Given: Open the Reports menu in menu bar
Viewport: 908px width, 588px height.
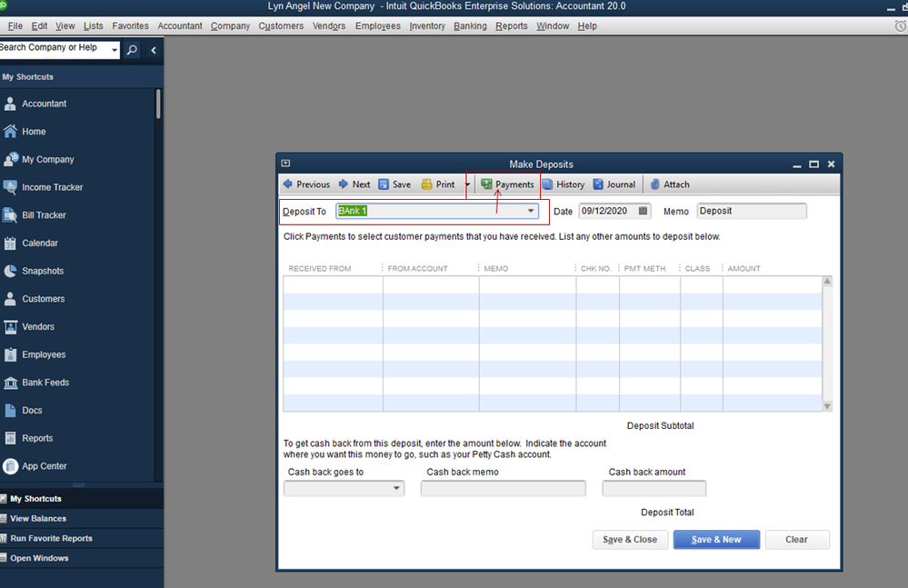Looking at the screenshot, I should [x=512, y=26].
